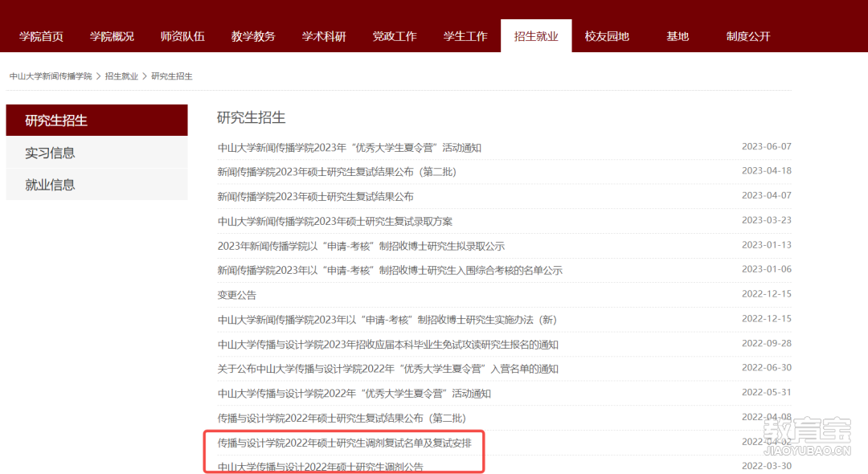The height and width of the screenshot is (474, 868).
Task: Go to 学院概况 in the top menu
Action: [112, 36]
